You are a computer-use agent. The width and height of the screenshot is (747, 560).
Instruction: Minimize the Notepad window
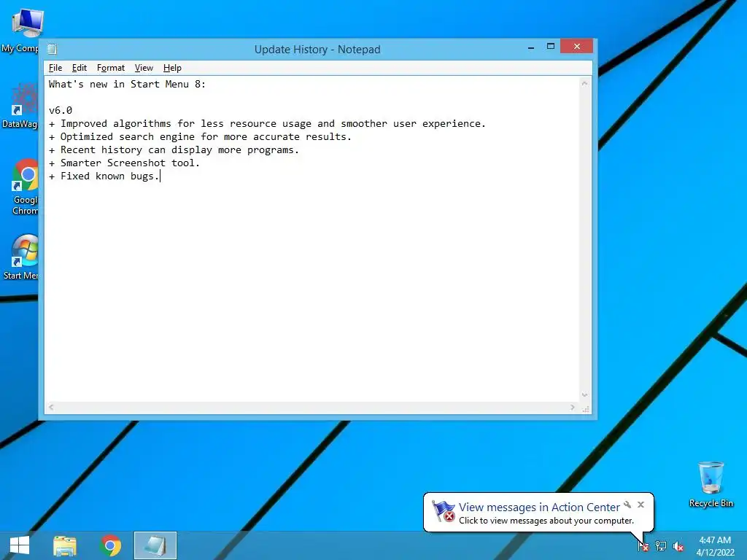pos(531,47)
